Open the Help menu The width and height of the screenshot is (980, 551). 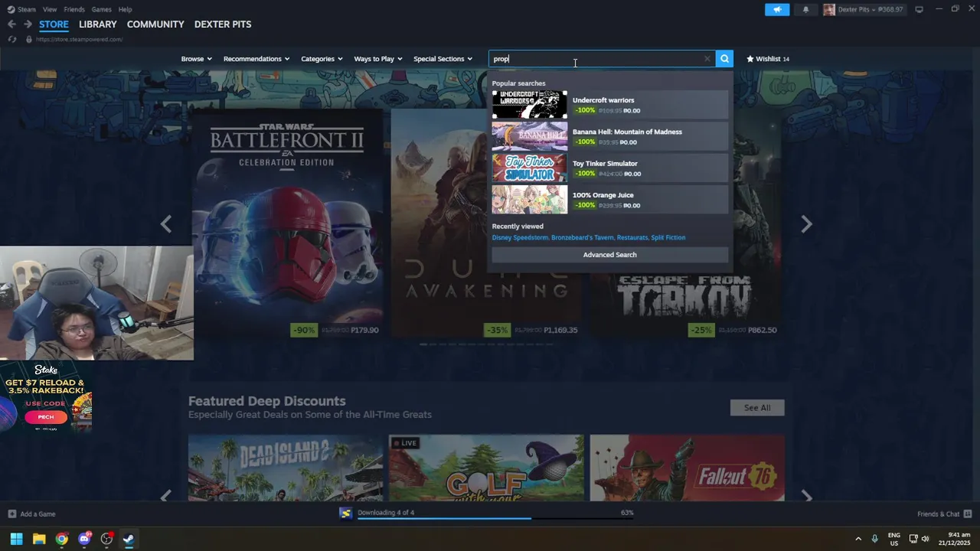pyautogui.click(x=126, y=9)
